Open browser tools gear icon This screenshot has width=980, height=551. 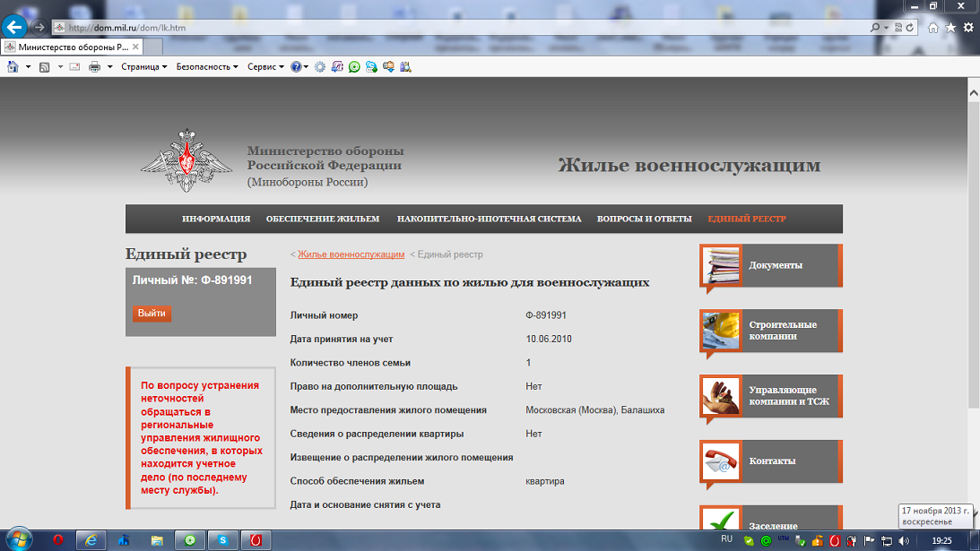[968, 28]
